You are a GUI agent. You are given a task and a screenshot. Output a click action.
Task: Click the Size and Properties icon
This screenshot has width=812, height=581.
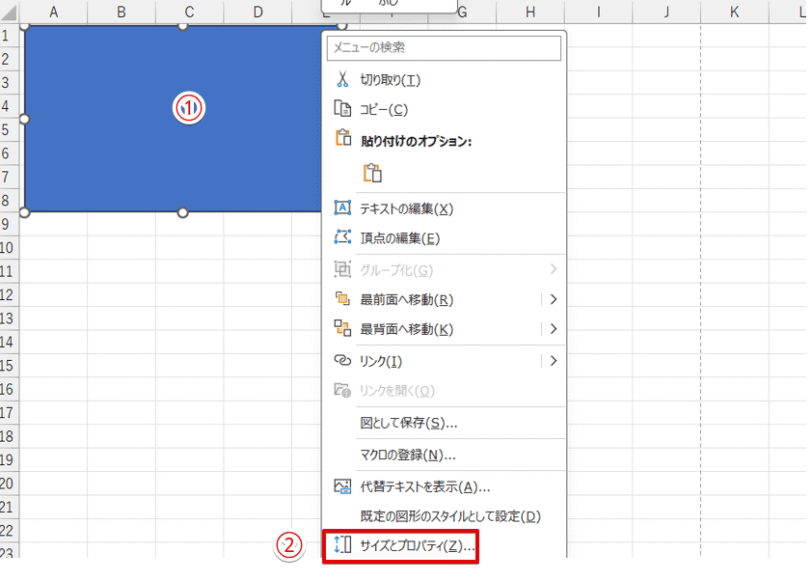(342, 546)
